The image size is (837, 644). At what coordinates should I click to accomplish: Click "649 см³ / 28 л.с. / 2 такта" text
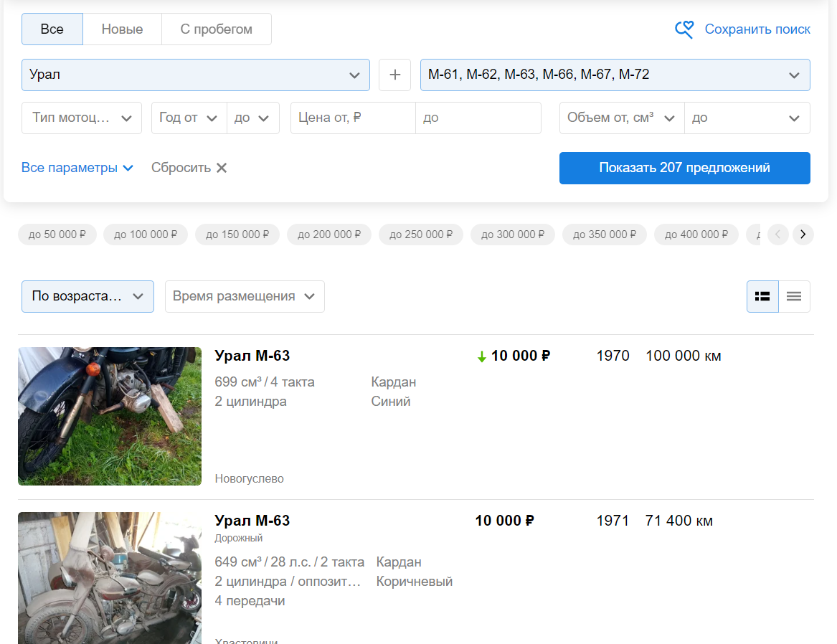289,562
